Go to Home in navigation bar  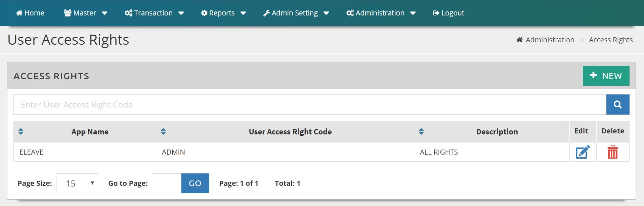tap(30, 13)
